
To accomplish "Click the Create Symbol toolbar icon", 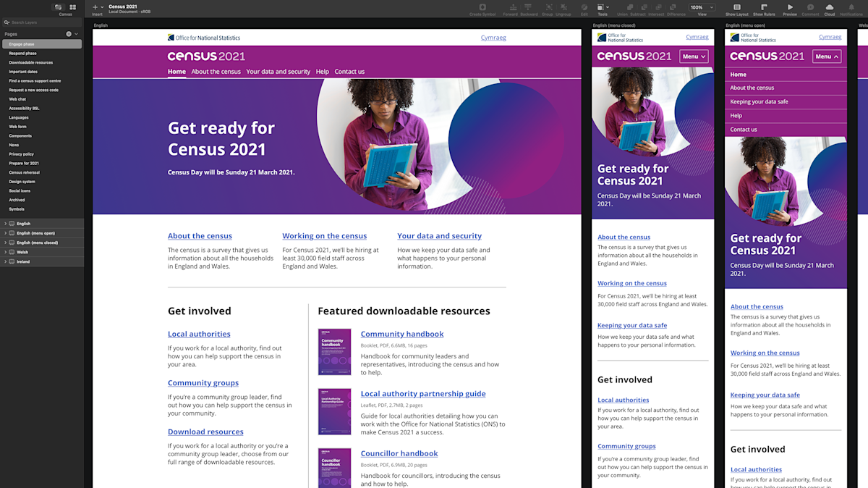I will [x=482, y=9].
